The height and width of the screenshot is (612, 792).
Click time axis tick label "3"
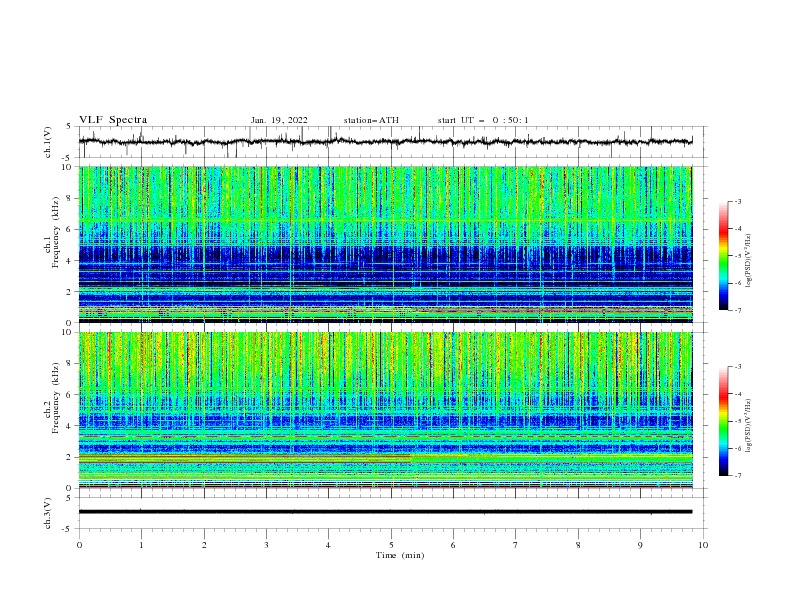point(266,545)
